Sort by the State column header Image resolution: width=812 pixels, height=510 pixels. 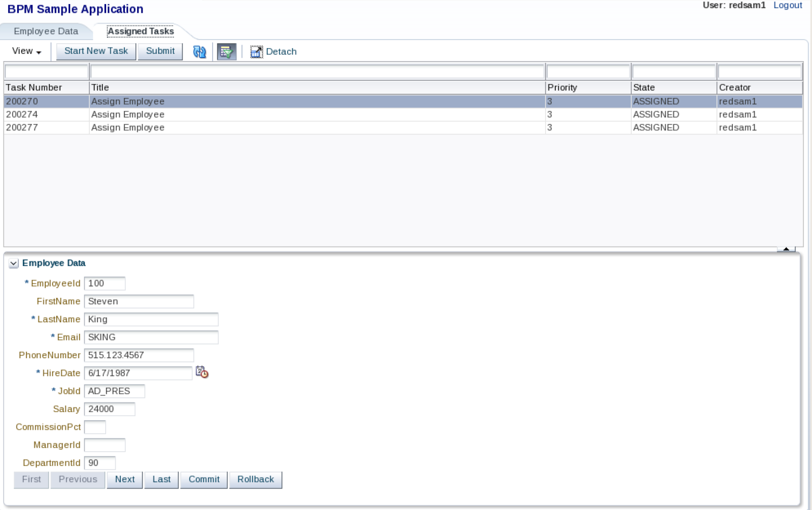674,88
